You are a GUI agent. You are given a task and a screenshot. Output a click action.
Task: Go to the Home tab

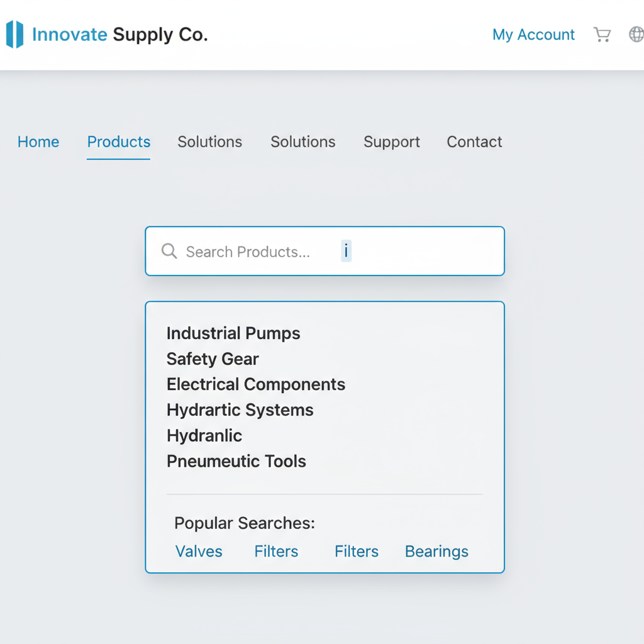(38, 142)
